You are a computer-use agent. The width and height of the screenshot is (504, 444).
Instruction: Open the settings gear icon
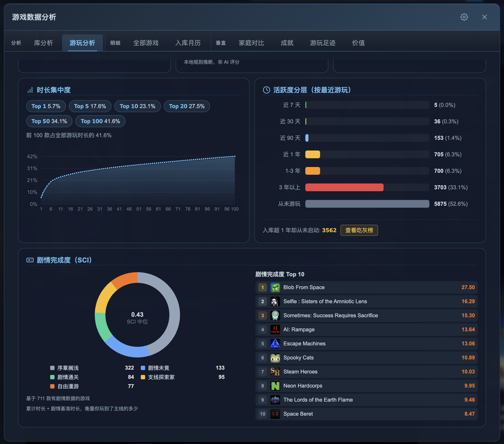click(464, 17)
